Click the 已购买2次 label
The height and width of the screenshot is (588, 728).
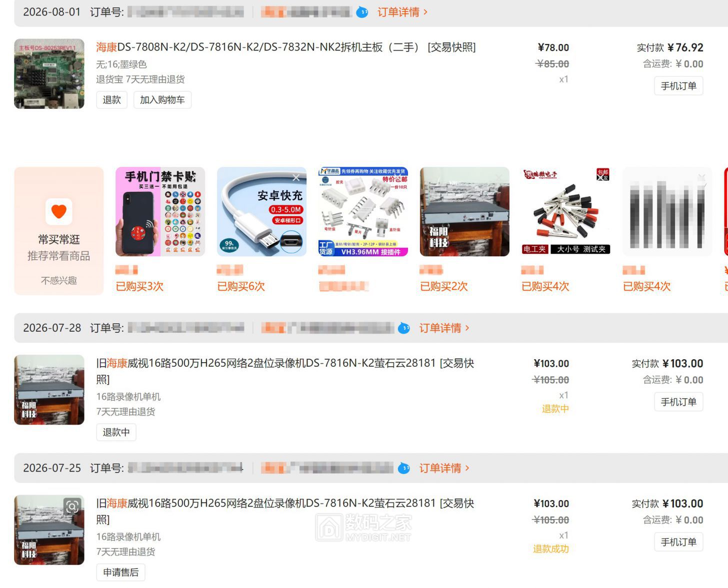point(444,286)
